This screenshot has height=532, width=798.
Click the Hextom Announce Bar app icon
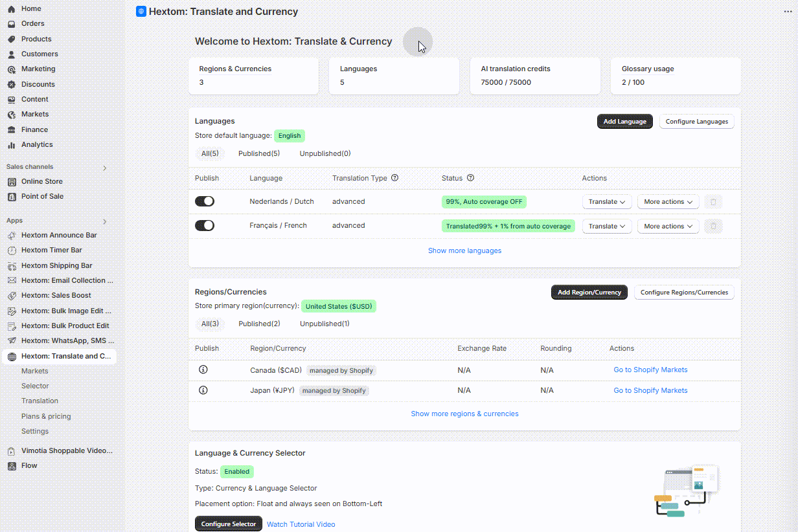tap(11, 235)
